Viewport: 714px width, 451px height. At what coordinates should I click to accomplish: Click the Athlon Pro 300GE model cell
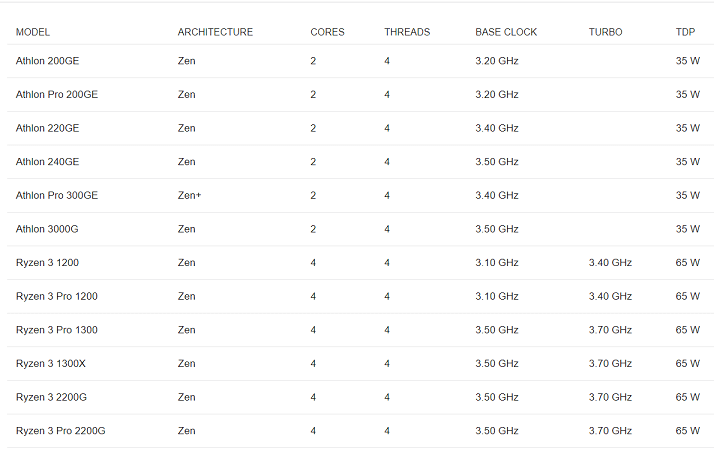57,195
